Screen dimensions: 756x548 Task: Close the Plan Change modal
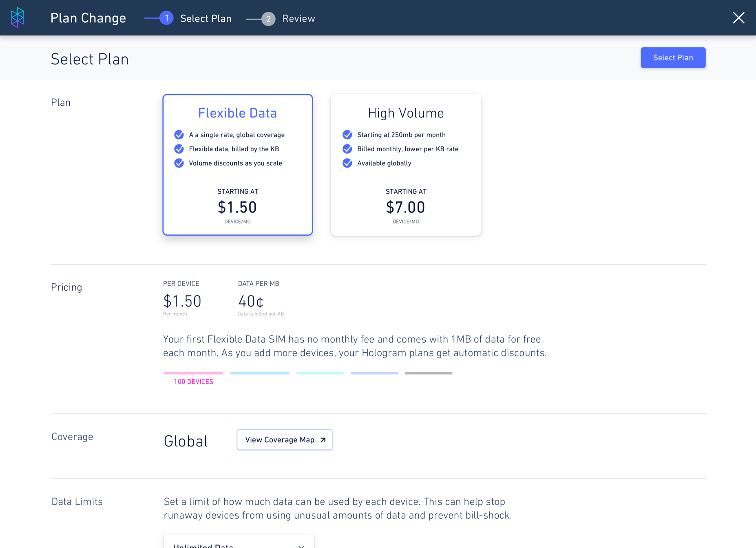point(738,18)
